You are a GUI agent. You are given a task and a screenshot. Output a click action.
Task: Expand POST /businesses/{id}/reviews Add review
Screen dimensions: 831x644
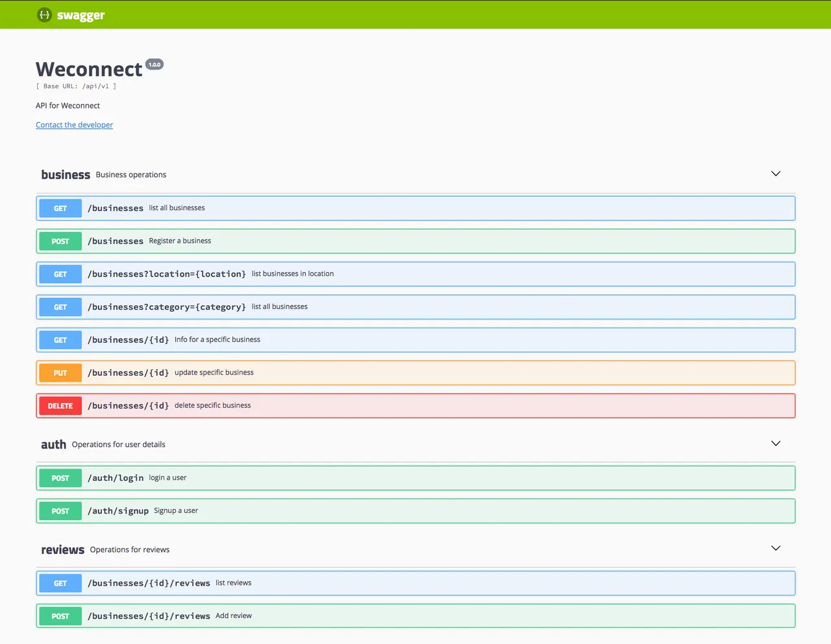415,616
